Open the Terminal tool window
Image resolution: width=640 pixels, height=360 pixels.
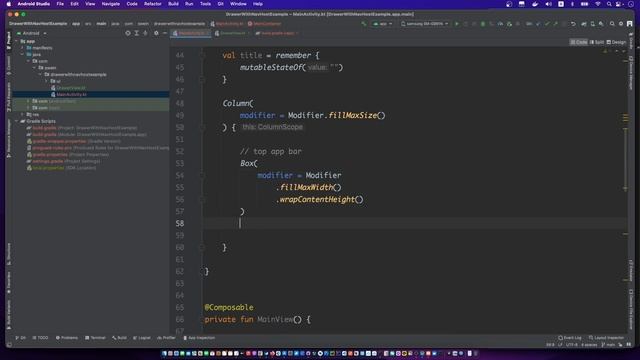(95, 338)
